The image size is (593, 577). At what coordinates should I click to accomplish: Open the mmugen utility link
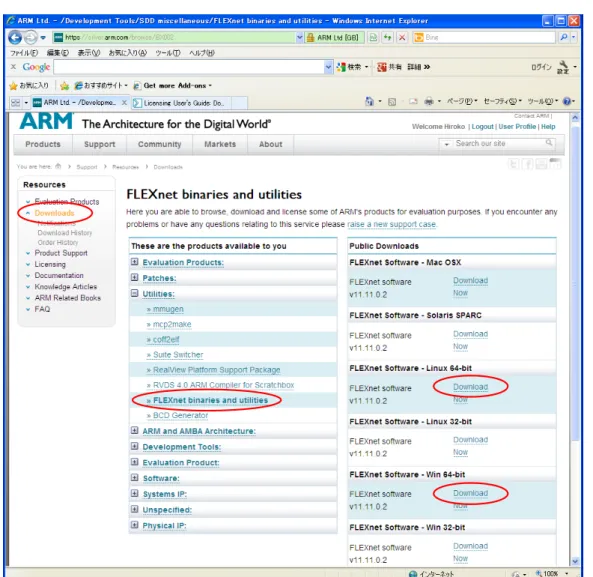(x=168, y=309)
